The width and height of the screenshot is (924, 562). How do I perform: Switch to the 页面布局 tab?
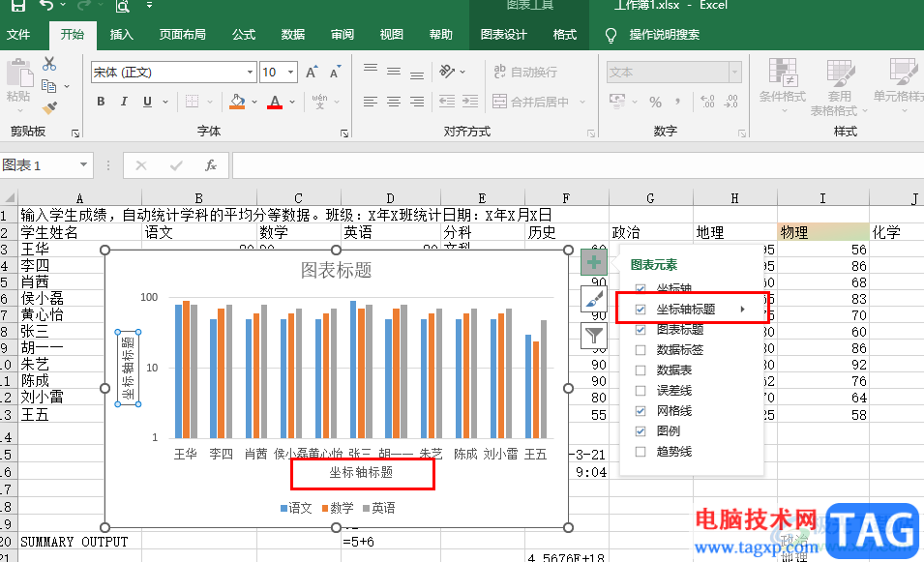point(183,34)
